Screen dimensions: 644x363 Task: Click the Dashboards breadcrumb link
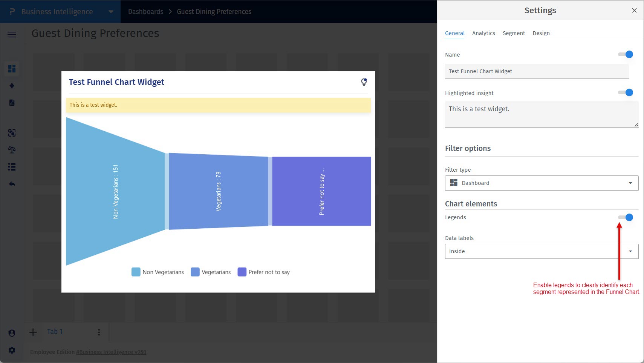[x=145, y=12]
